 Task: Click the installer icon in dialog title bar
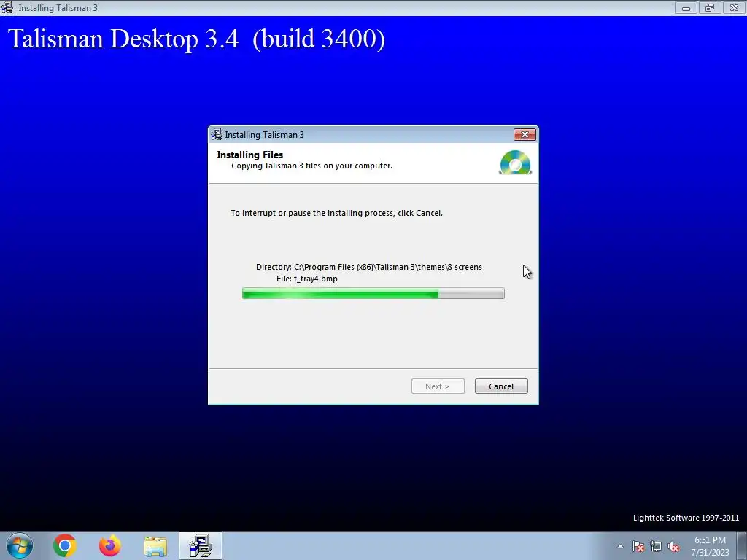[x=217, y=135]
